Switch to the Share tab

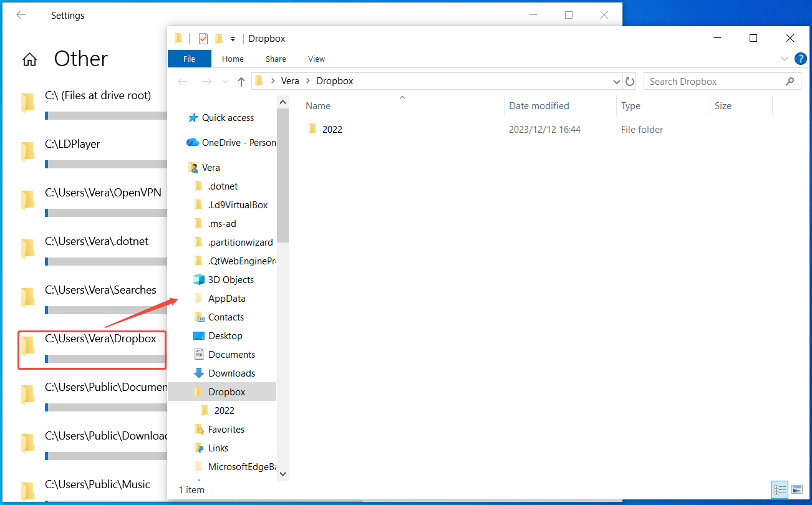tap(276, 59)
